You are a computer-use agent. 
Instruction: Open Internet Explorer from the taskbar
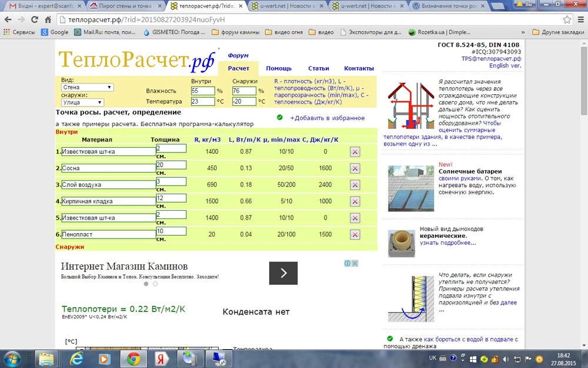pyautogui.click(x=77, y=358)
